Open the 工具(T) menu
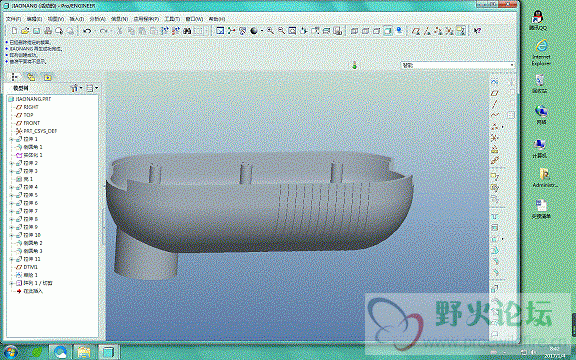This screenshot has width=576, height=360. tap(172, 19)
